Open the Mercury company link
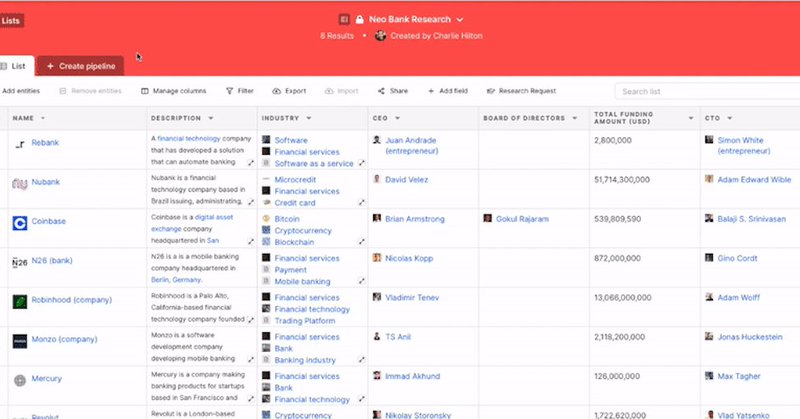This screenshot has height=419, width=800. click(x=46, y=378)
